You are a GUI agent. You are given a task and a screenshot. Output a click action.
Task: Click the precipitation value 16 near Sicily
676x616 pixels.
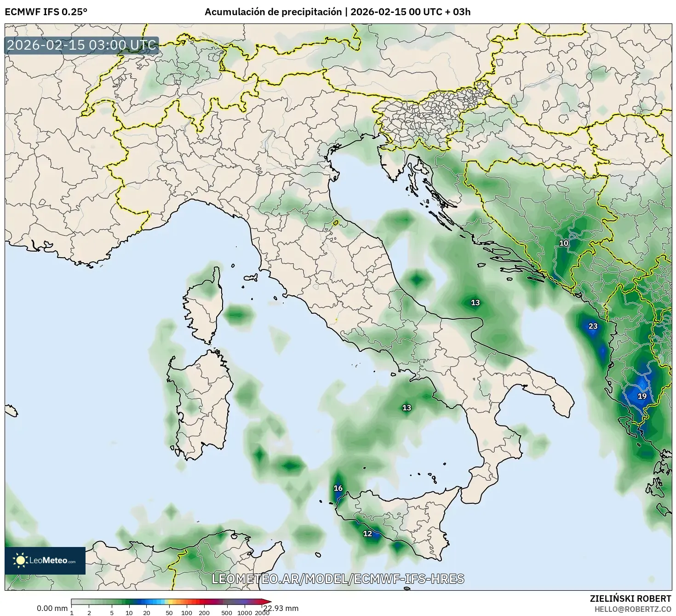pos(338,487)
